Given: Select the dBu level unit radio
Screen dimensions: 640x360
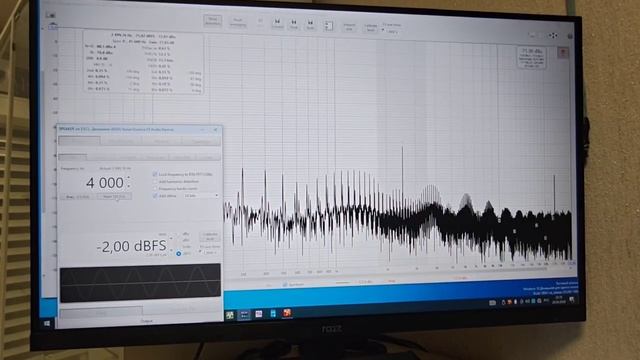Looking at the screenshot, I should [x=178, y=234].
